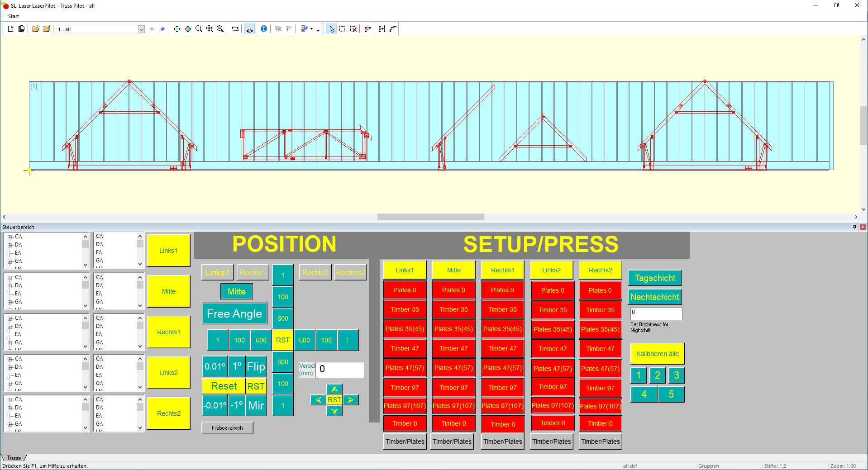Click the new file icon in toolbar
The height and width of the screenshot is (470, 868).
(x=10, y=29)
